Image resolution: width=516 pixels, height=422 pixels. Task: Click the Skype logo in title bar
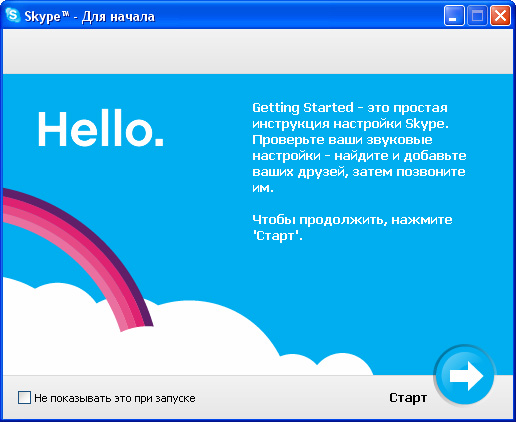point(13,16)
